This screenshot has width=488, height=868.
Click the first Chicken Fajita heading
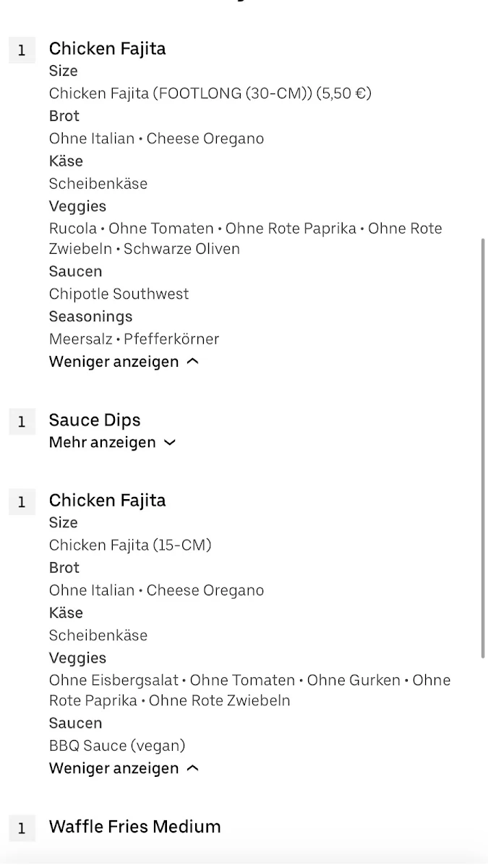point(107,49)
